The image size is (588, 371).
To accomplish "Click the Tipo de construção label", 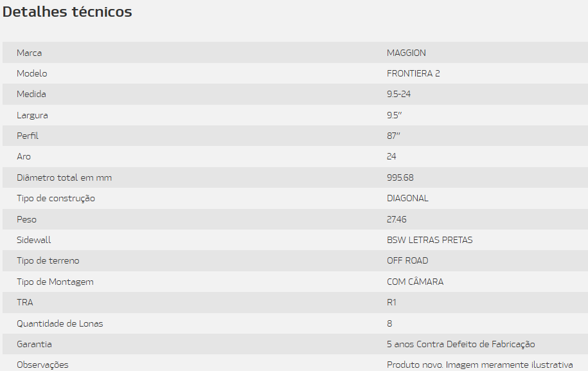I will (x=56, y=199).
